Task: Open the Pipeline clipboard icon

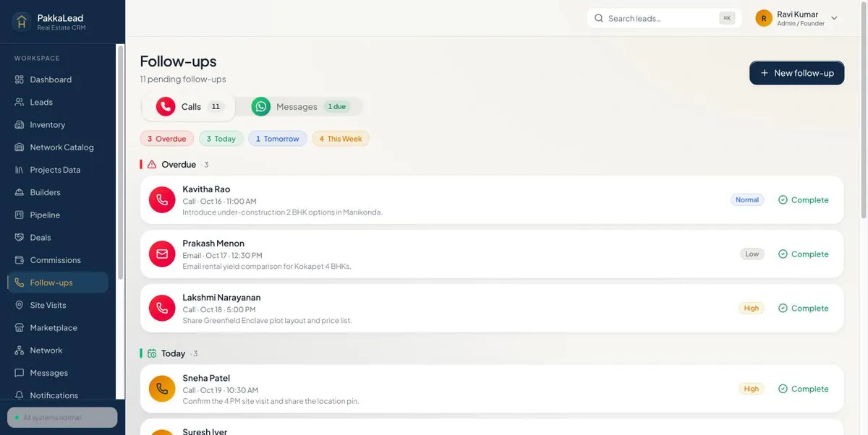Action: pos(20,215)
